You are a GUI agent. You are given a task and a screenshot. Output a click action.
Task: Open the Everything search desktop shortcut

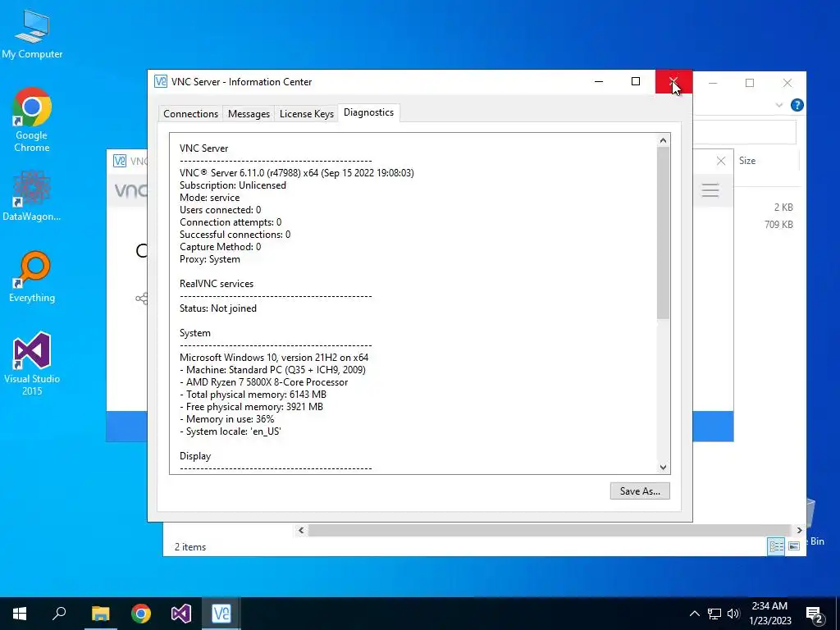tap(32, 276)
